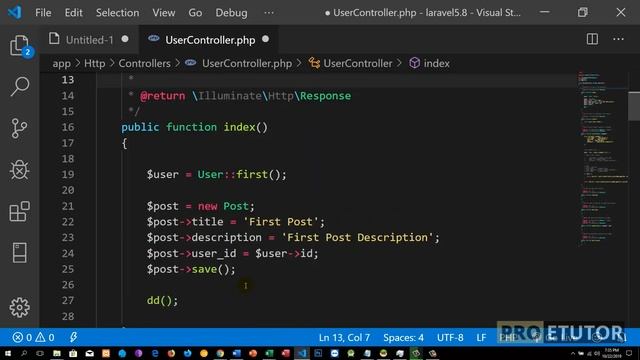Open the Debug menu
640x360 pixels.
pyautogui.click(x=231, y=13)
